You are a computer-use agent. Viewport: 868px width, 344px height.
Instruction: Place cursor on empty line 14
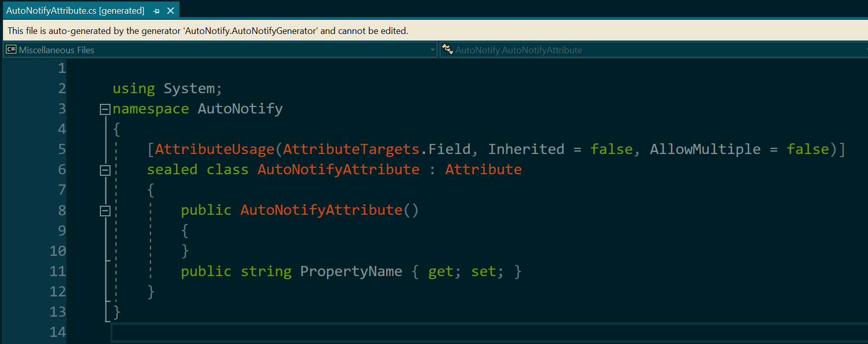[x=304, y=332]
